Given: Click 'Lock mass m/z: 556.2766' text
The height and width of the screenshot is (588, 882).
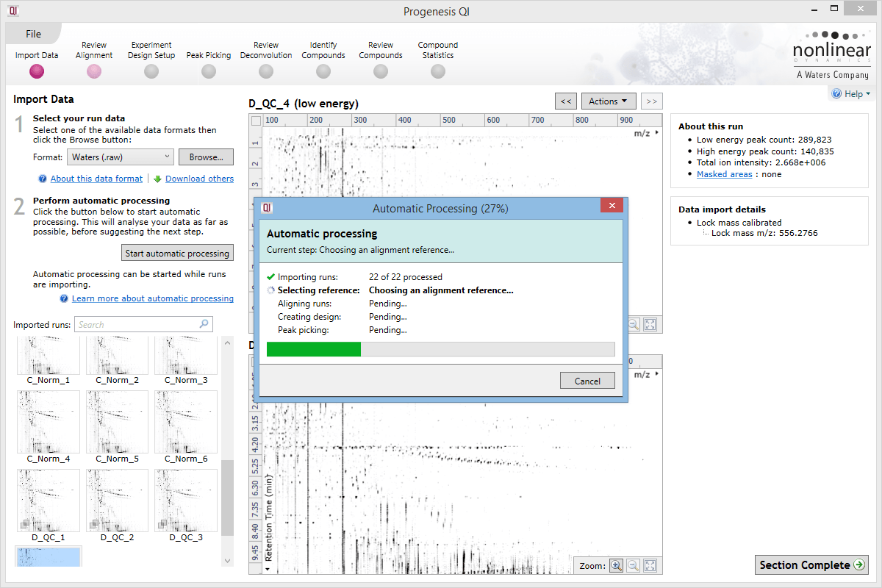Looking at the screenshot, I should (x=764, y=233).
